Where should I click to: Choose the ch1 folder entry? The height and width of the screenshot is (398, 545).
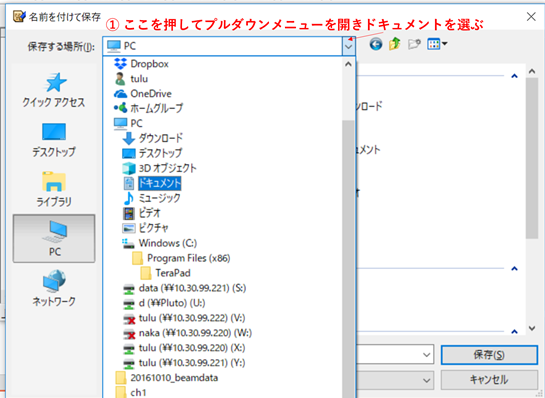(x=130, y=392)
